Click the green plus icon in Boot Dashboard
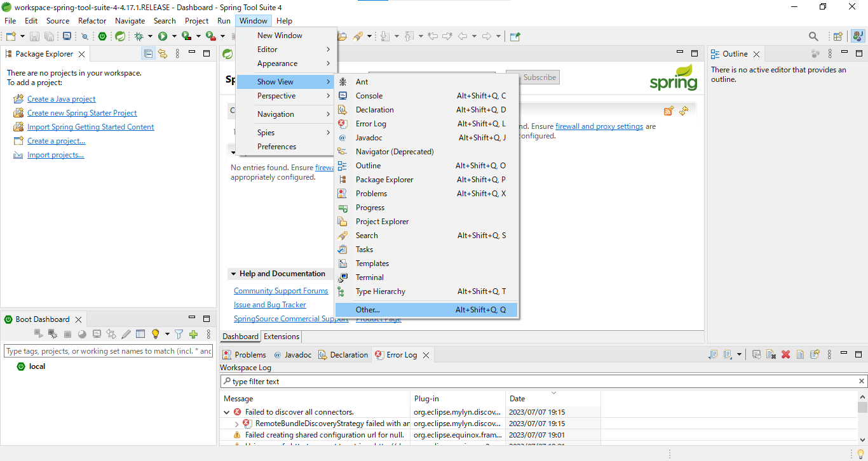This screenshot has width=868, height=461. (x=194, y=334)
